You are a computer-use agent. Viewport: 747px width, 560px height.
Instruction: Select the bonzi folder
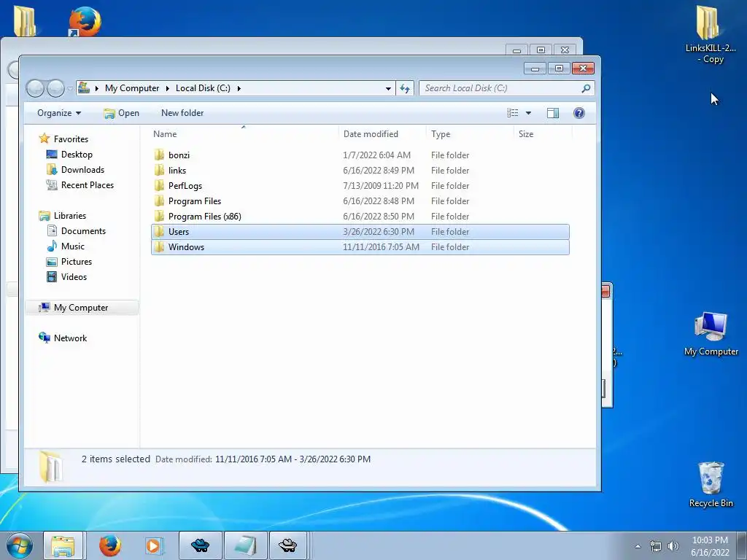360,155
